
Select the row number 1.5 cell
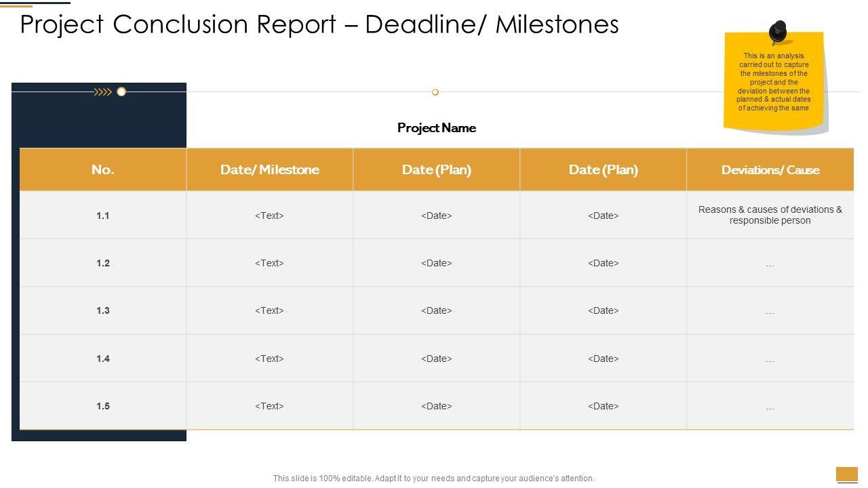click(103, 406)
